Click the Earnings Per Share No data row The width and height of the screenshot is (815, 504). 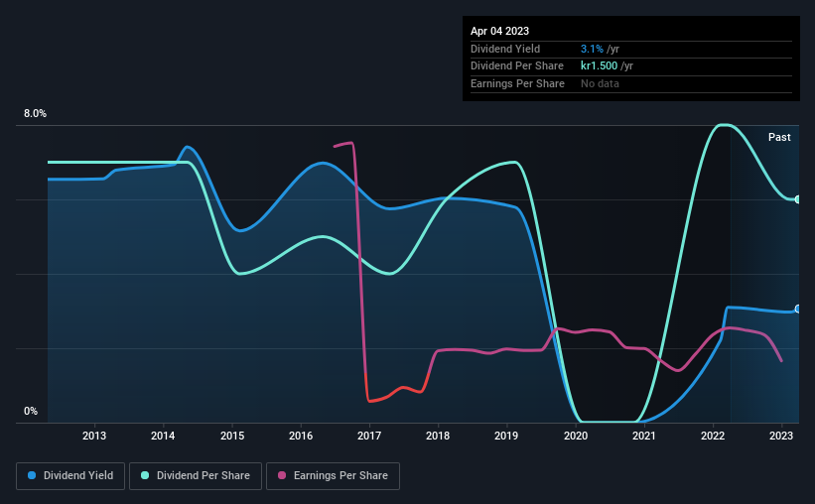click(x=631, y=83)
